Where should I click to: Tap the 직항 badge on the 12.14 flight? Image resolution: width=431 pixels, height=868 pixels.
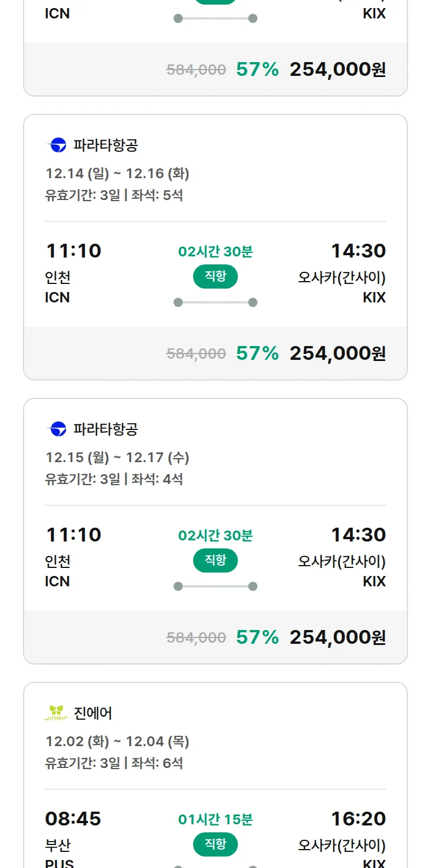point(215,276)
